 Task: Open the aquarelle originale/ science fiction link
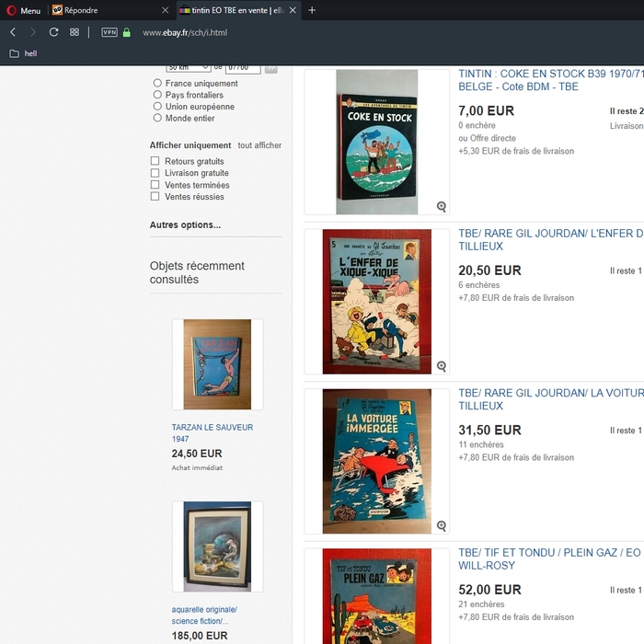pos(204,615)
